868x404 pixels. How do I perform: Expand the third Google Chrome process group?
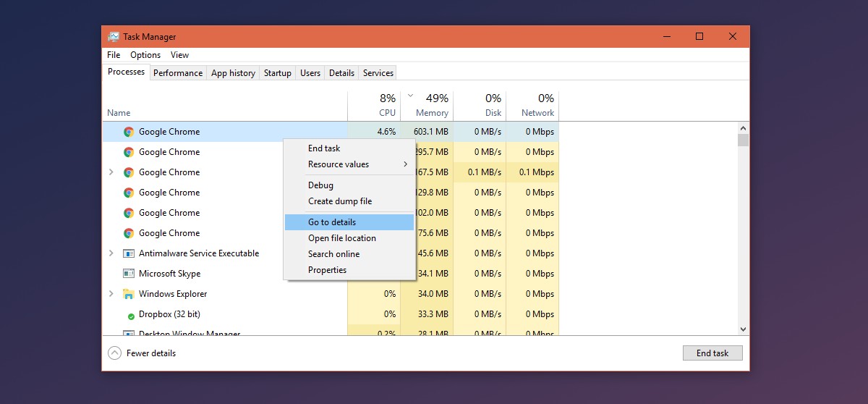pyautogui.click(x=111, y=172)
